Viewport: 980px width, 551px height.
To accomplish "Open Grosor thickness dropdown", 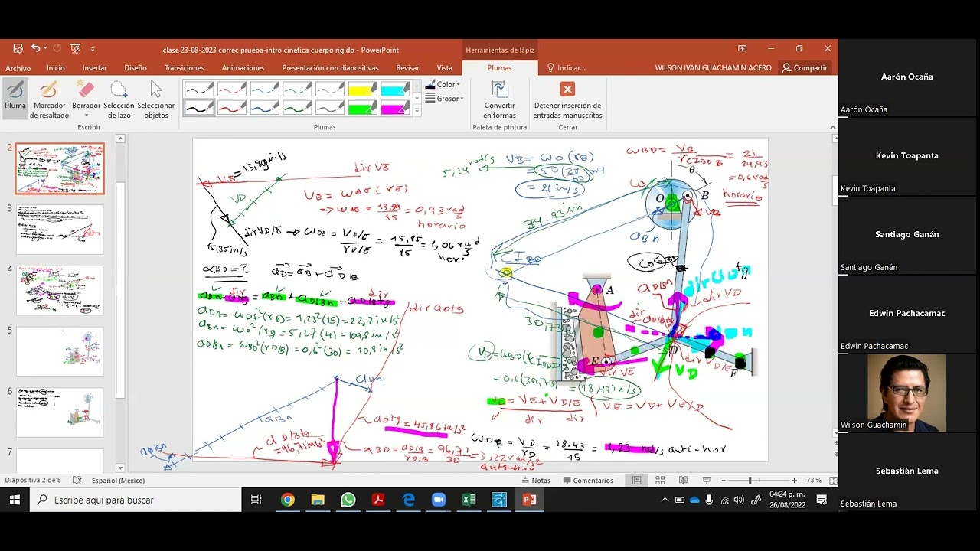I will [x=446, y=99].
